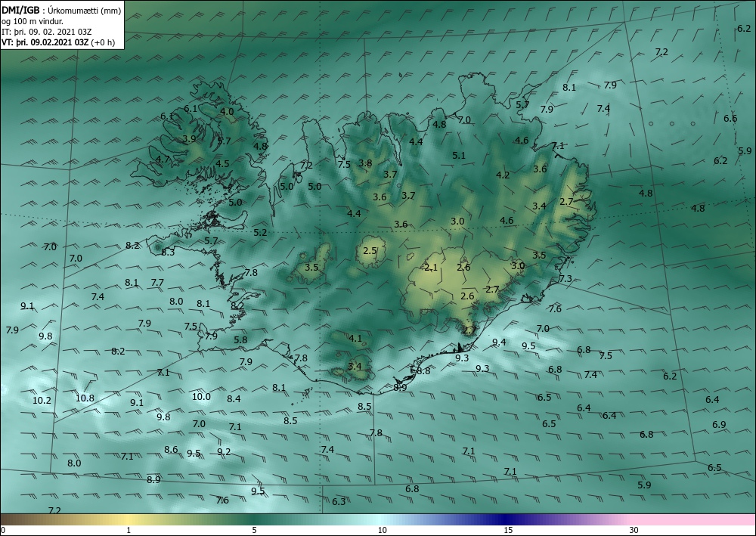756x536 pixels.
Task: Click the 7.3 value on the east coast
Action: coord(565,279)
